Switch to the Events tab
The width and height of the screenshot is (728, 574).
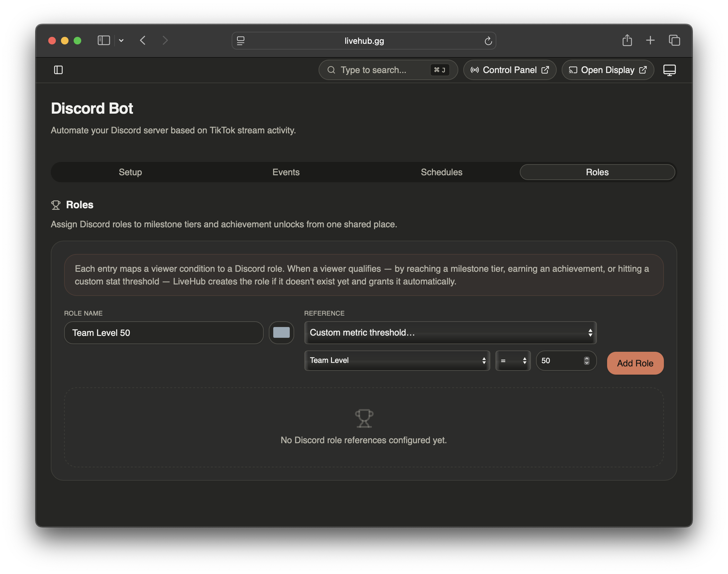(x=286, y=172)
